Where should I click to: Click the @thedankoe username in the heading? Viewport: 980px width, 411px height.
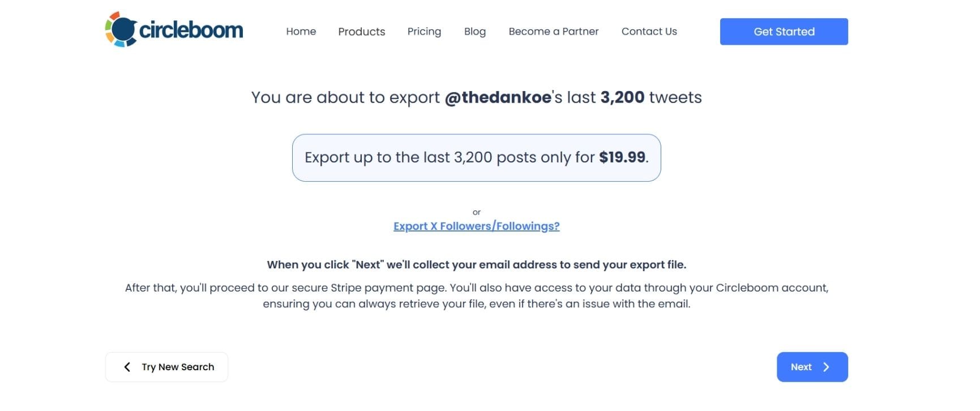tap(498, 97)
